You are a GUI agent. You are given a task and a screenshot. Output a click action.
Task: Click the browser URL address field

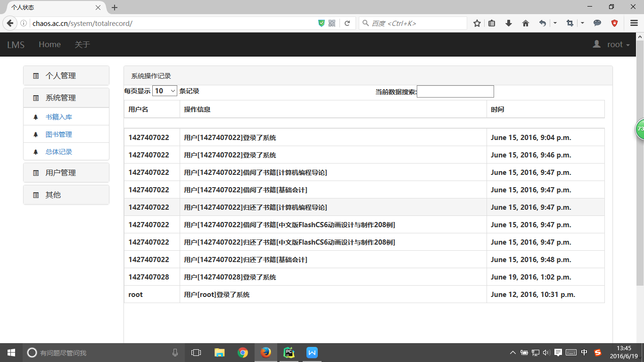[x=172, y=23]
